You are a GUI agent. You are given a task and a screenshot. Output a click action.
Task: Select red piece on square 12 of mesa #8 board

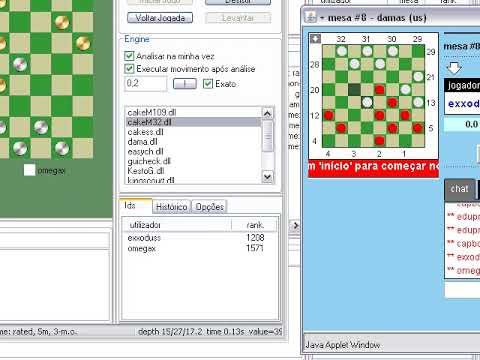(x=329, y=115)
